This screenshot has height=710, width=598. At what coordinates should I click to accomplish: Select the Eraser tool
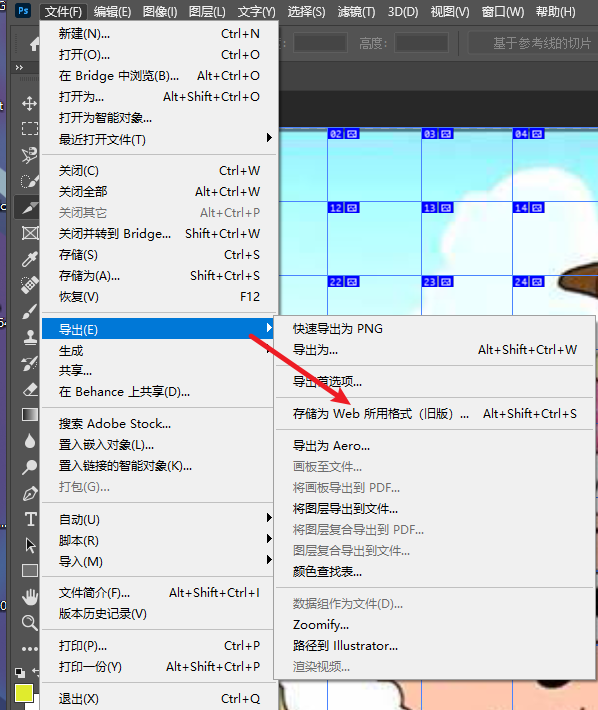pos(29,389)
